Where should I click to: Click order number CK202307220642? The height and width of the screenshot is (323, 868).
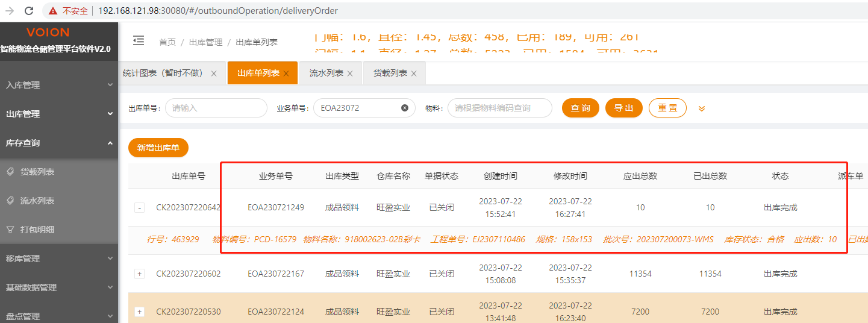[x=189, y=207]
